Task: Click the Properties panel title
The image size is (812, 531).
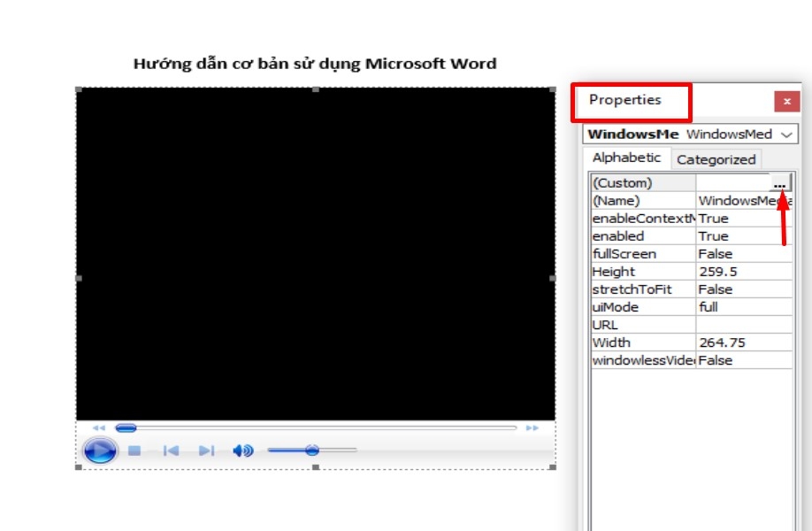Action: (625, 99)
